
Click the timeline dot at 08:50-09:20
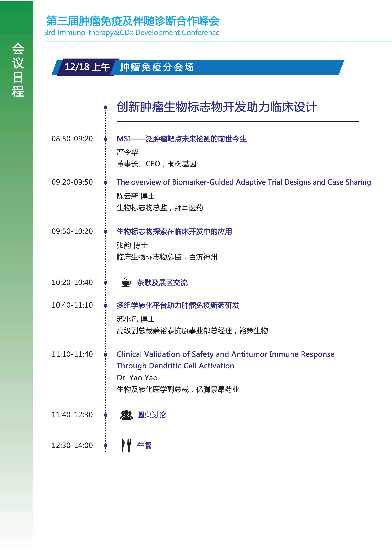(105, 139)
